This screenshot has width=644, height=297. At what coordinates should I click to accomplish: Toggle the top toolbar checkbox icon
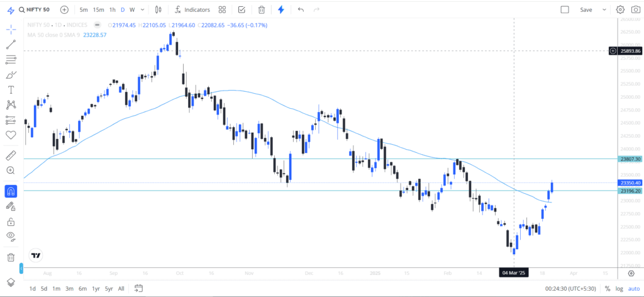[242, 9]
